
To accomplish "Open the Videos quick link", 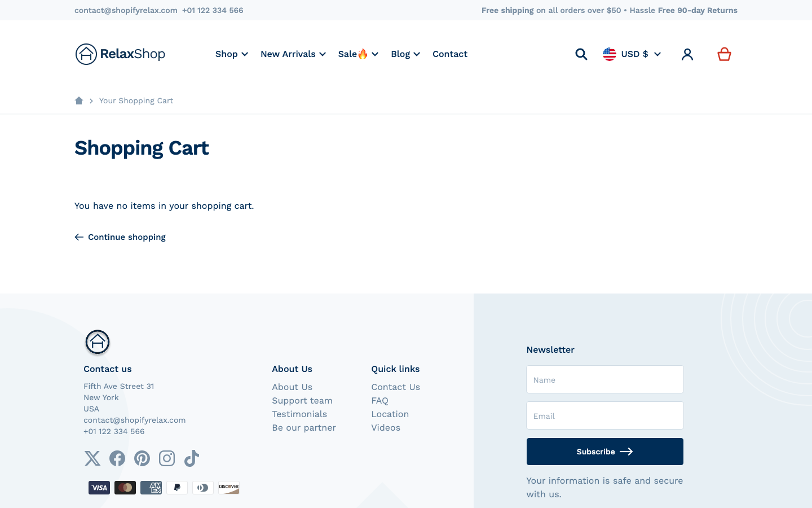I will (x=386, y=428).
